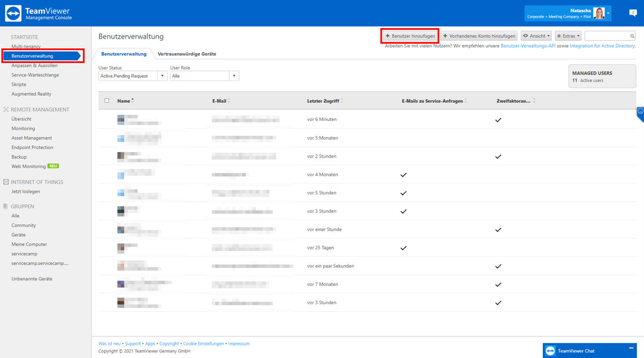The image size is (644, 358).
Task: Click the Benutzer hinzufügen button
Action: pyautogui.click(x=410, y=36)
